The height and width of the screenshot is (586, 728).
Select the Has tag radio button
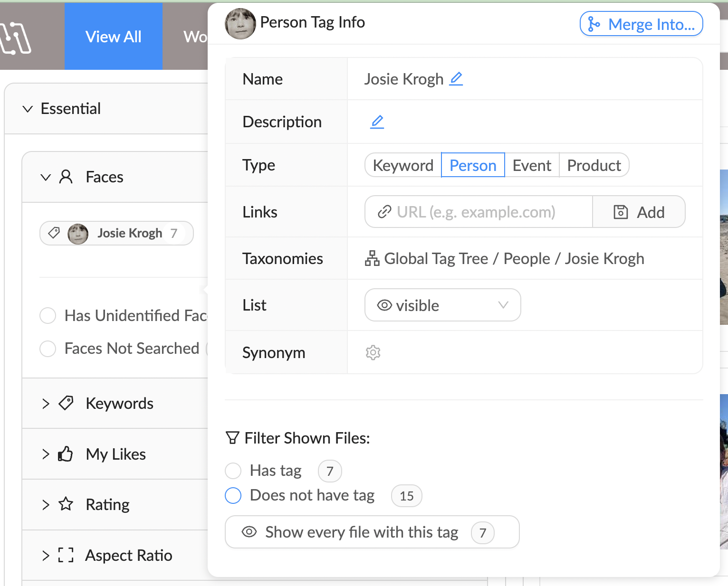233,471
